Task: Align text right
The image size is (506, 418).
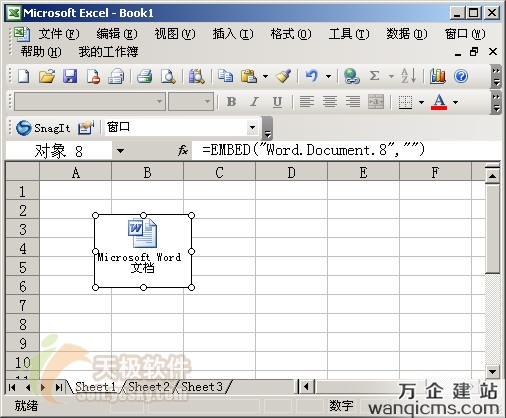Action: (353, 102)
